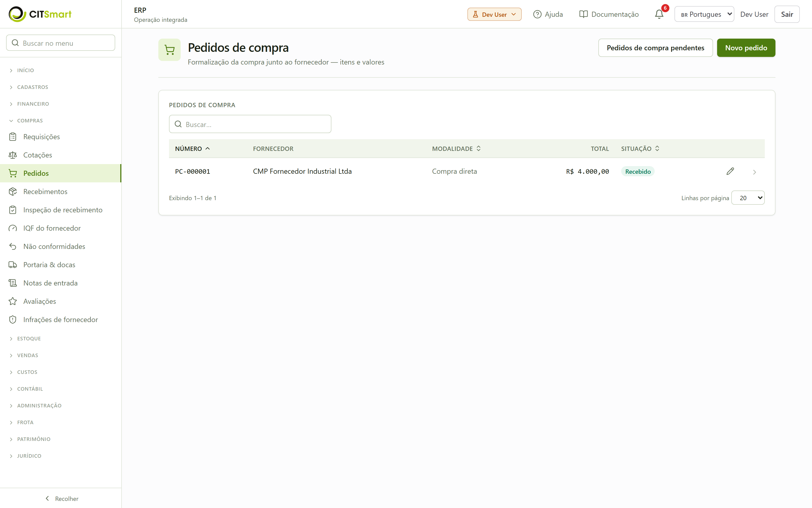Open the Avaliações star icon
Image resolution: width=812 pixels, height=508 pixels.
tap(13, 301)
